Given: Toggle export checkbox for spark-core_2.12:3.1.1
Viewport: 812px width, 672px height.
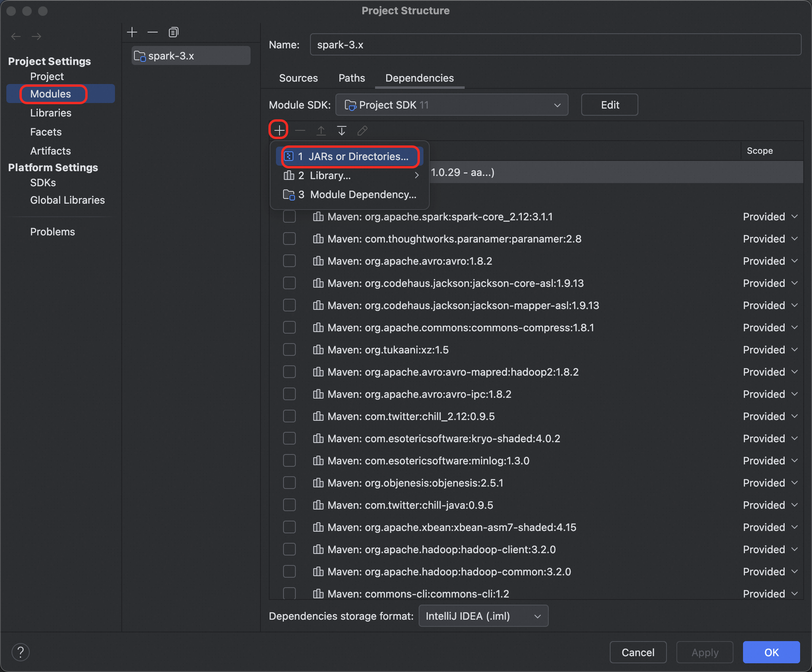Looking at the screenshot, I should (289, 217).
